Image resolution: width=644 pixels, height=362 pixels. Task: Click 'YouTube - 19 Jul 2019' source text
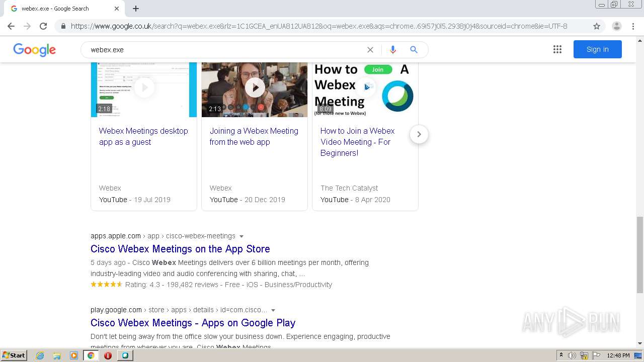coord(135,200)
